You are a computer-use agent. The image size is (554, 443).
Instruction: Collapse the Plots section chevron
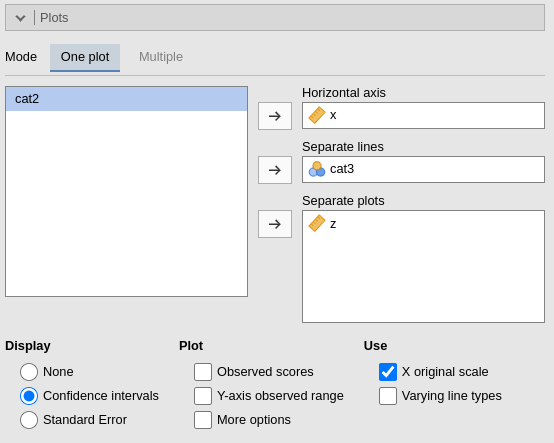point(20,18)
